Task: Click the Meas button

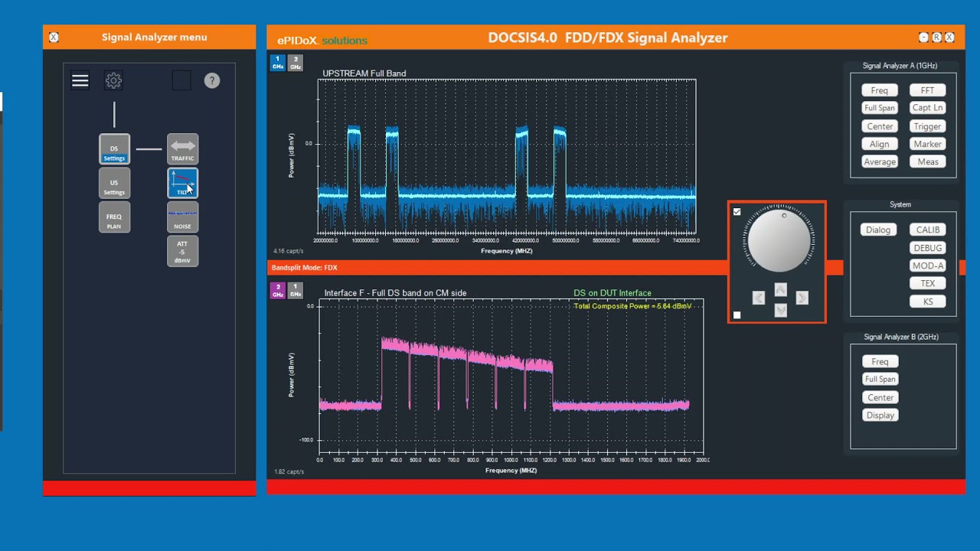Action: [x=927, y=161]
